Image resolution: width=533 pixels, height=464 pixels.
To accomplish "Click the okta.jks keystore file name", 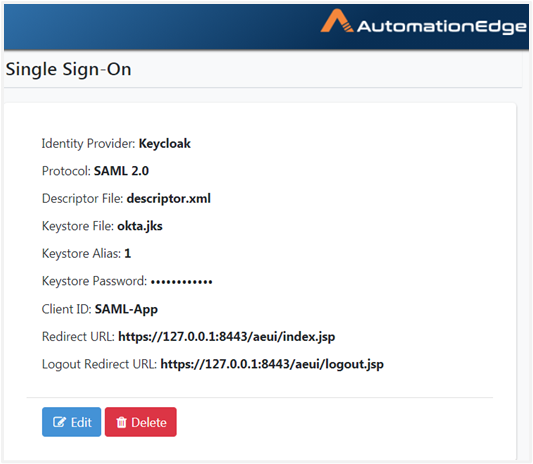I will (140, 226).
